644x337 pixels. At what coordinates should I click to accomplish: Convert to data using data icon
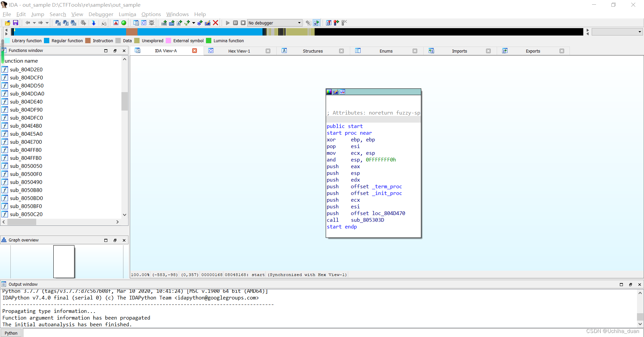pyautogui.click(x=172, y=23)
